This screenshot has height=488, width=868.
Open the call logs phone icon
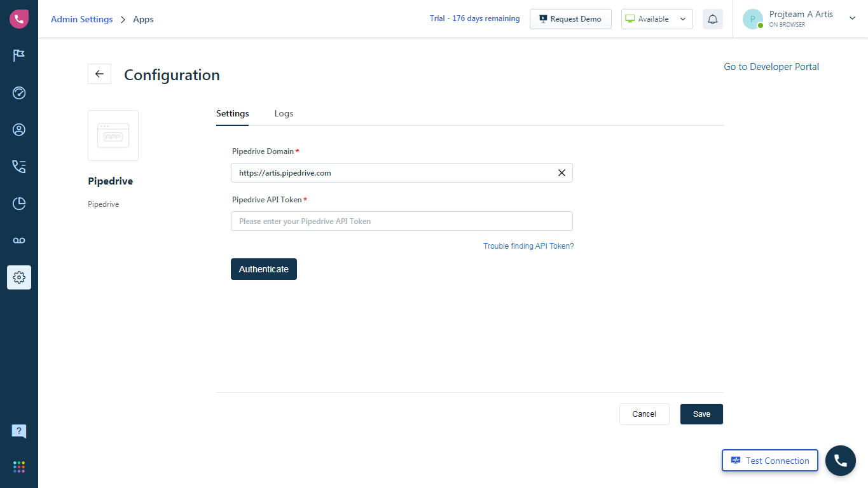19,167
